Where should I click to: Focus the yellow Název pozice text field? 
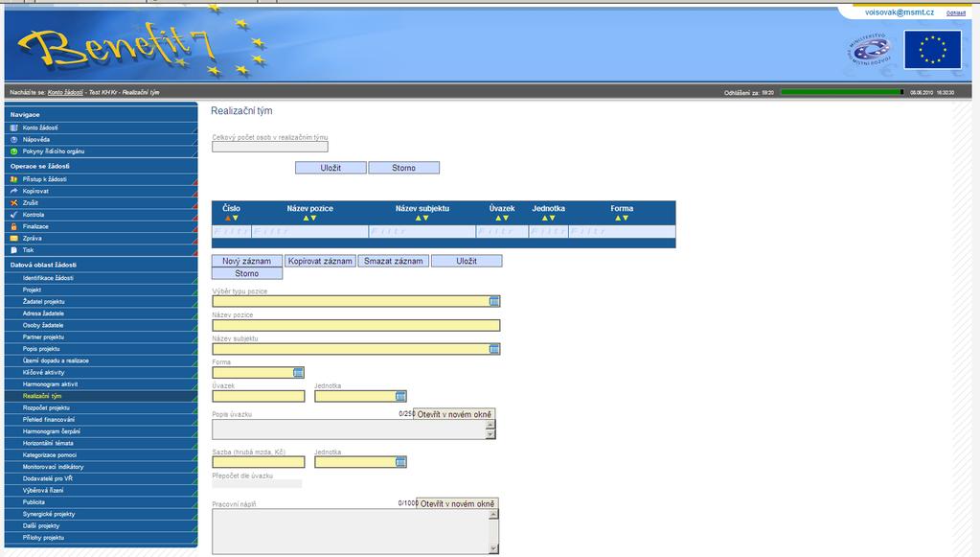(x=356, y=325)
